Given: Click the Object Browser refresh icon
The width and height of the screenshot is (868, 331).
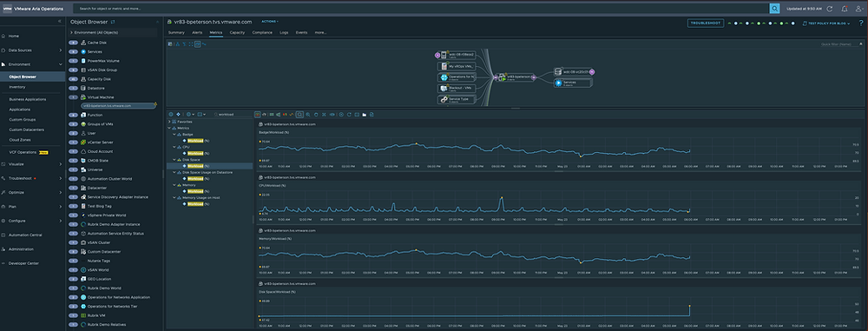Looking at the screenshot, I should coord(113,21).
